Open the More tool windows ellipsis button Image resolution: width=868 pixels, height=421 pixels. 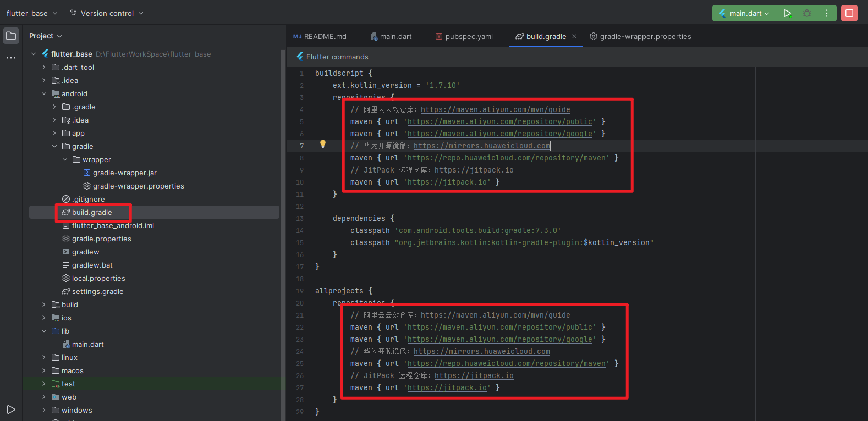click(11, 57)
